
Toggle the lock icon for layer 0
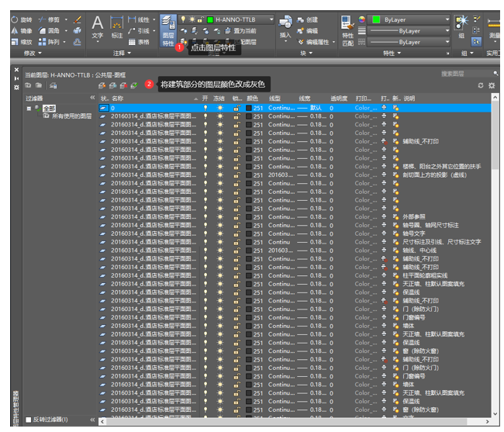pyautogui.click(x=236, y=108)
